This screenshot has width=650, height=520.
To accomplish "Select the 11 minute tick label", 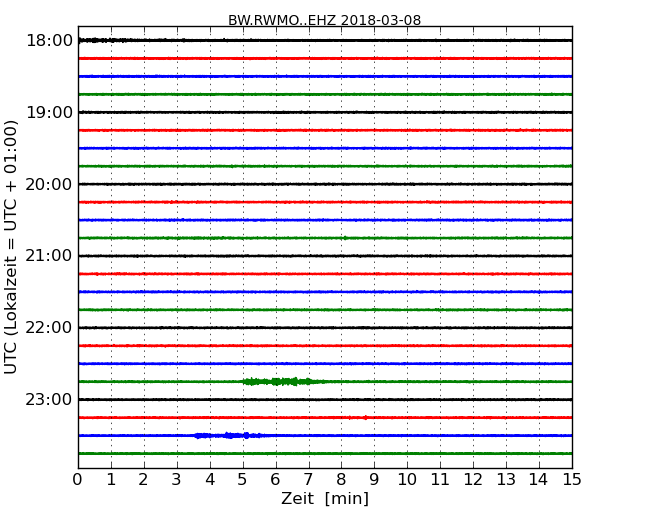I will [x=440, y=479].
